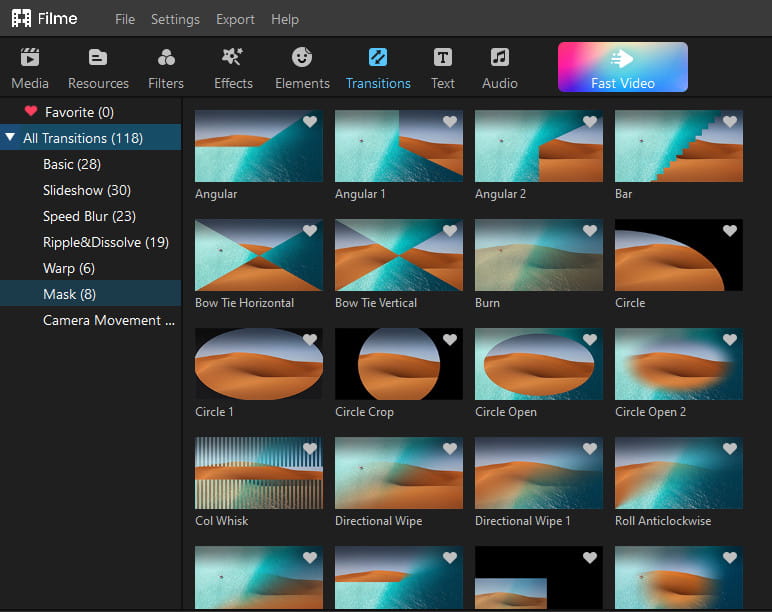This screenshot has height=612, width=772.
Task: Collapse the All Transitions tree arrow
Action: tap(10, 138)
